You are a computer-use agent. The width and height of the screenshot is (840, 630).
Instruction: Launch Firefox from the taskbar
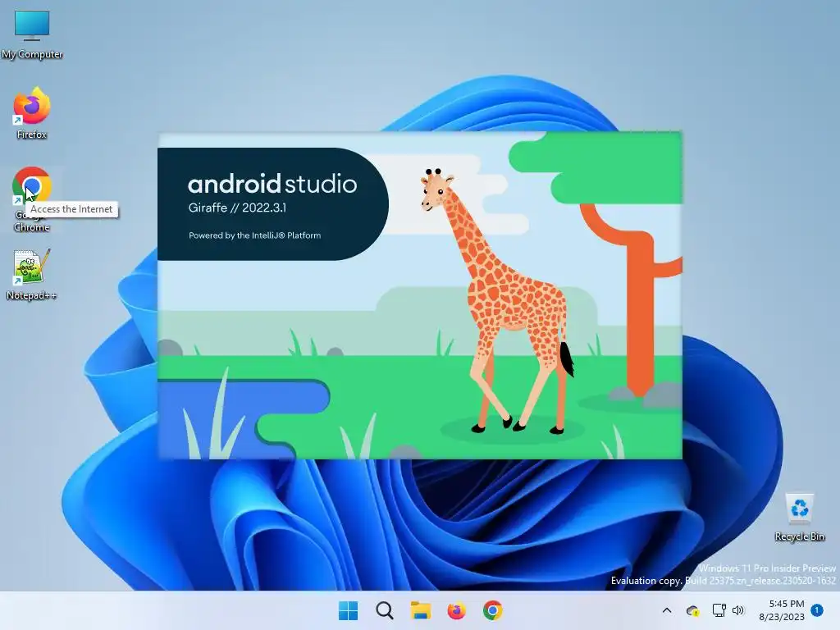coord(456,610)
